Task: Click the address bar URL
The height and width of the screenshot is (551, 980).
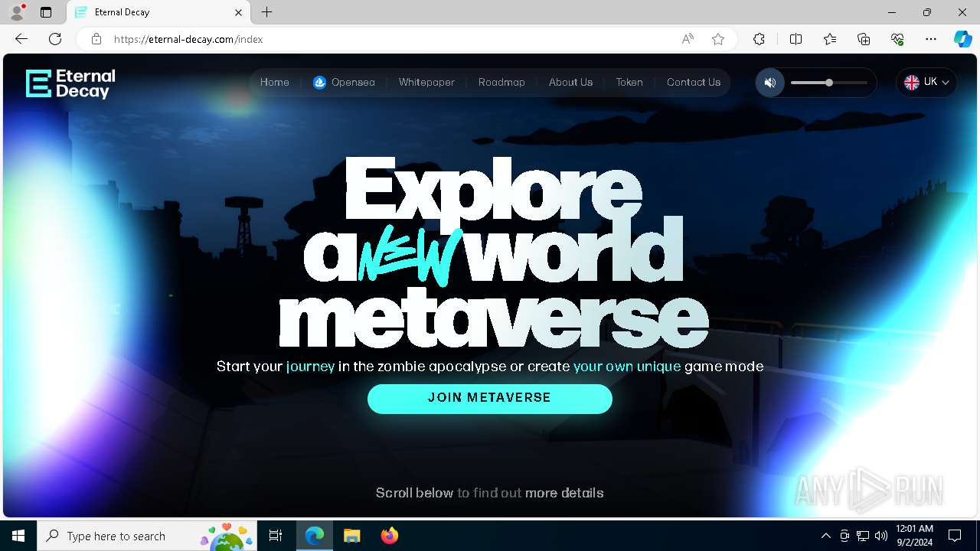Action: (188, 39)
